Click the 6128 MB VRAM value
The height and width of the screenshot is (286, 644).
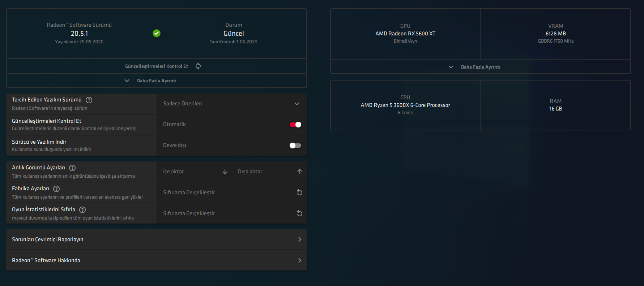pyautogui.click(x=556, y=34)
